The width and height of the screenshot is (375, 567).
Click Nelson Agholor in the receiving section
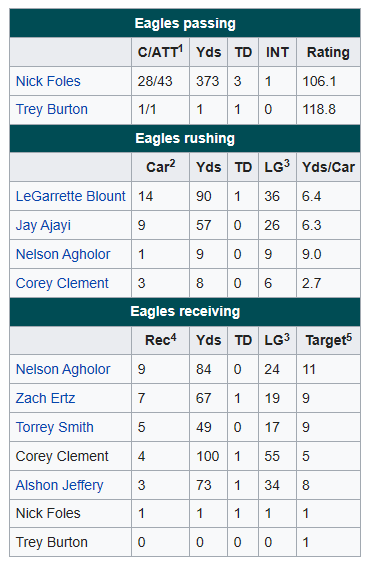(x=63, y=369)
